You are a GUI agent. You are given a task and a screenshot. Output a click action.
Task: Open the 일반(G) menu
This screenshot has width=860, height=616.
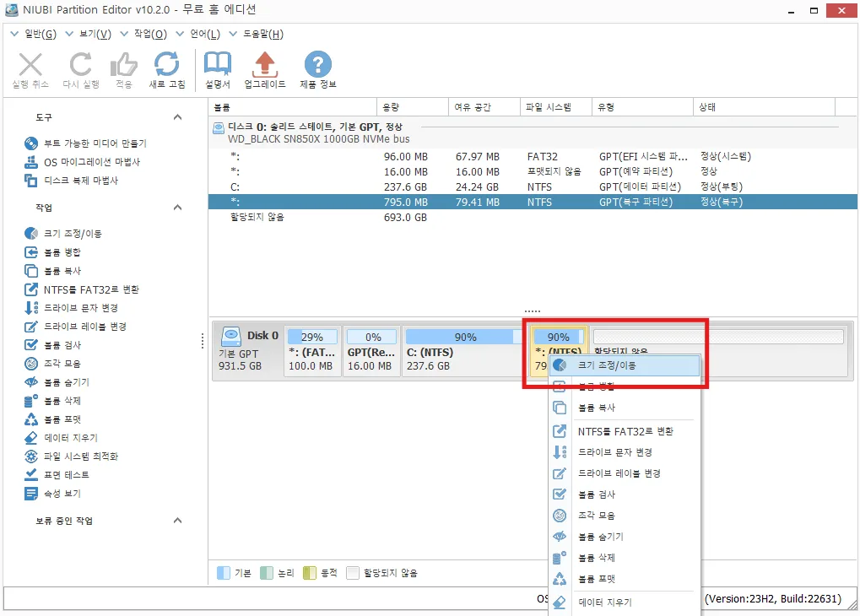point(34,34)
